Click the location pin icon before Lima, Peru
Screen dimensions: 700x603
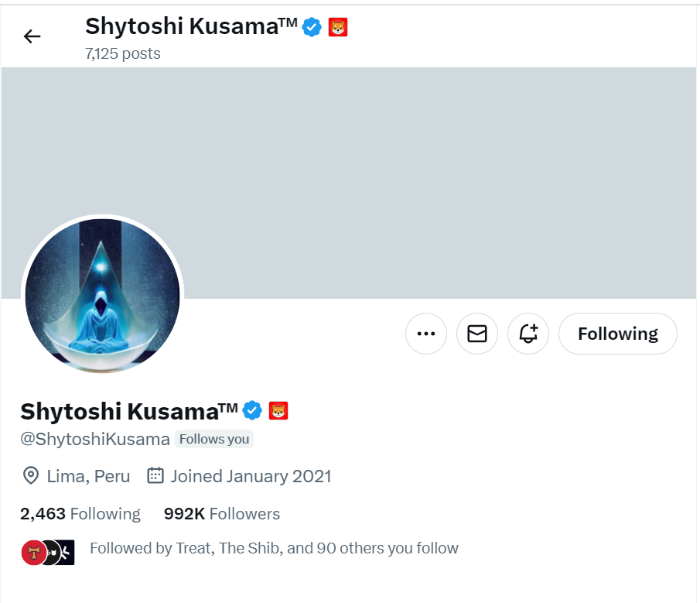(30, 476)
